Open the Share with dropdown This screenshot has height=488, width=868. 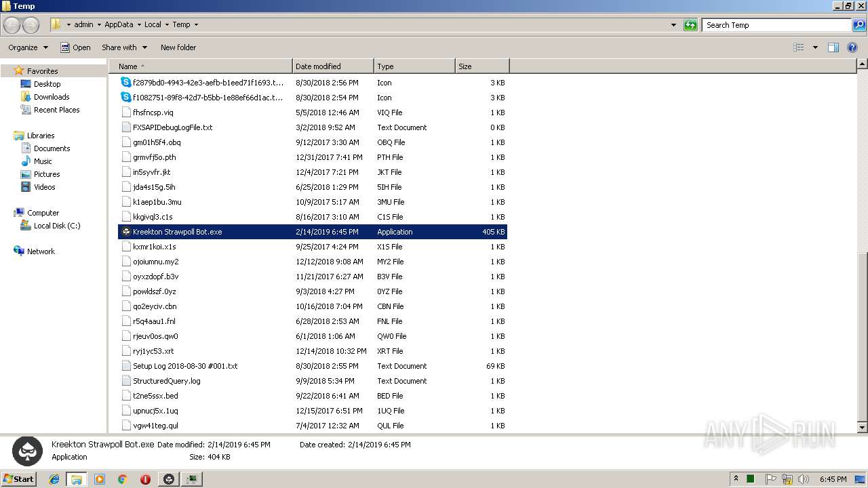(x=125, y=47)
